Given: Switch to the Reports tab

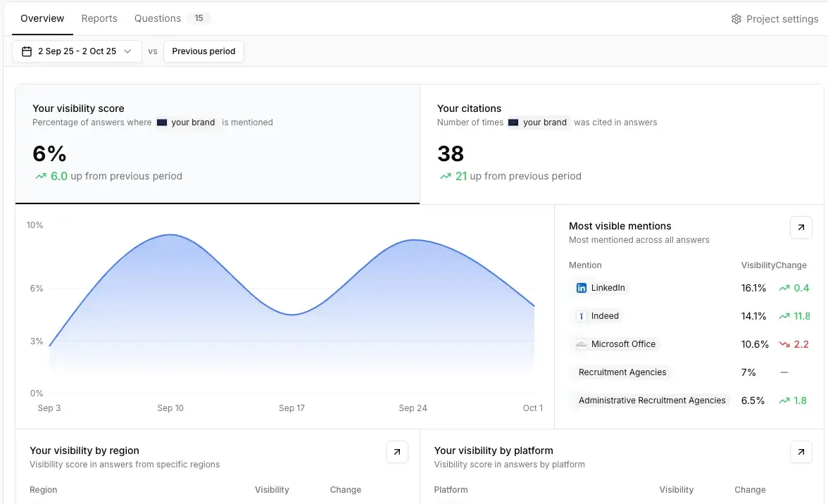Looking at the screenshot, I should (99, 18).
